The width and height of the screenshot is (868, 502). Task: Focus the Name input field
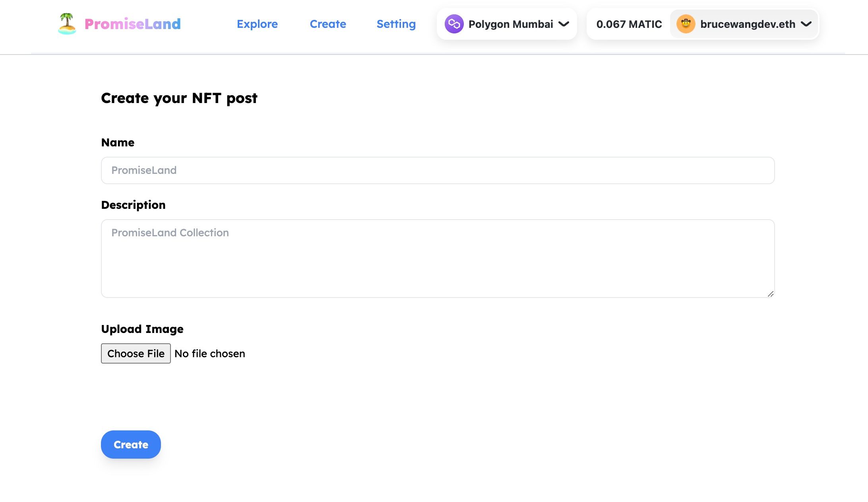[438, 170]
